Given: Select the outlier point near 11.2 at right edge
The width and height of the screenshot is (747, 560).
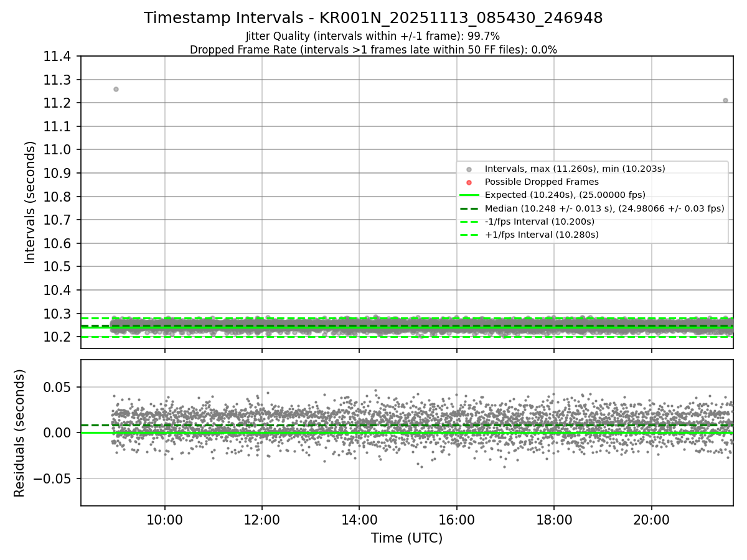Looking at the screenshot, I should 725,100.
